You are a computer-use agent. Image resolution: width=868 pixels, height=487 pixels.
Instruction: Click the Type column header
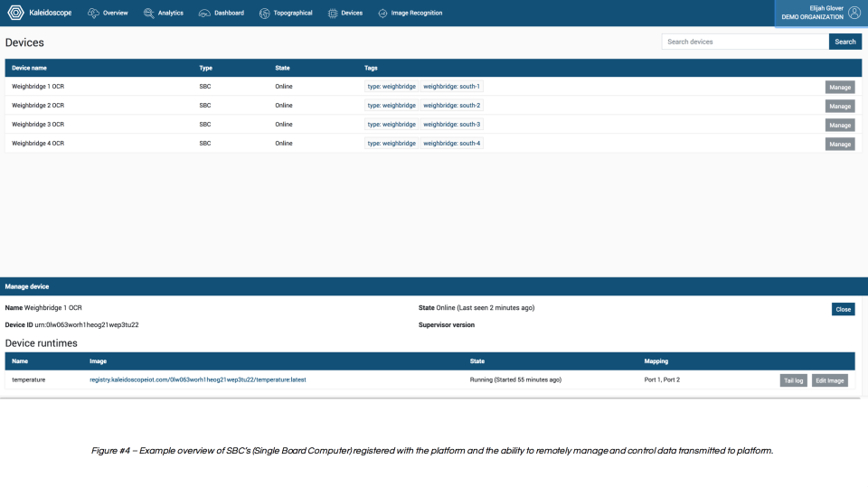pyautogui.click(x=206, y=68)
